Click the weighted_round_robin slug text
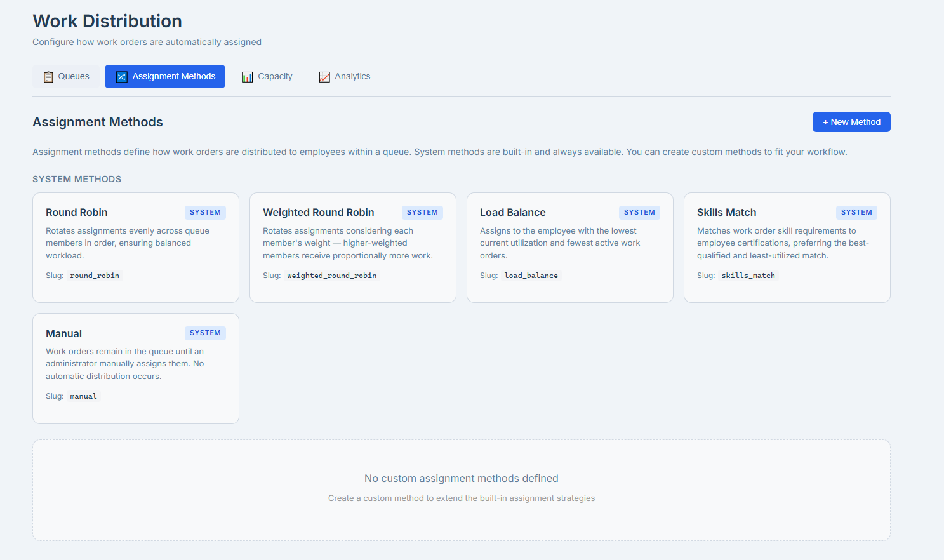The height and width of the screenshot is (560, 944). click(332, 276)
